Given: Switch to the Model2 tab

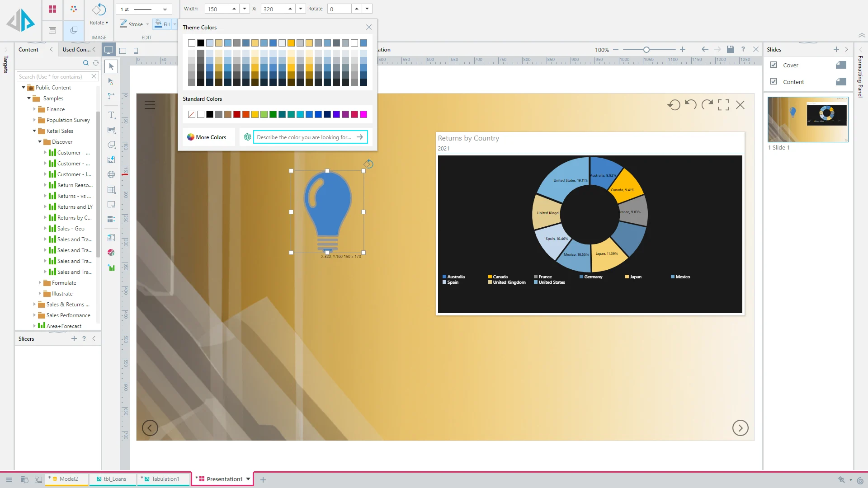Looking at the screenshot, I should pos(68,479).
